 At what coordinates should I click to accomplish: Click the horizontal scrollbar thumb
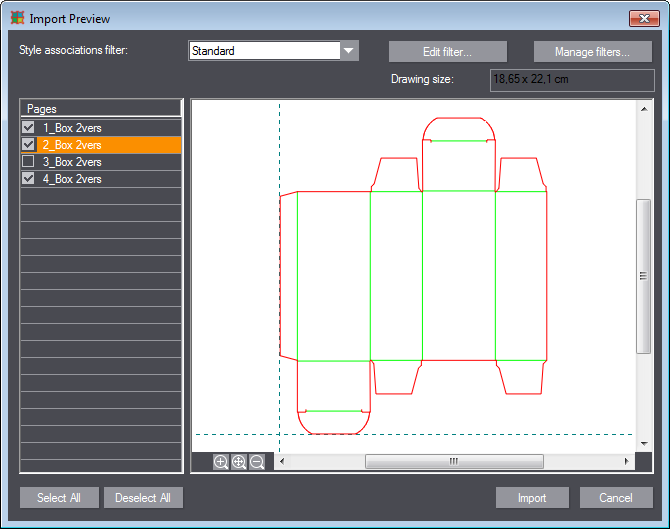(453, 462)
